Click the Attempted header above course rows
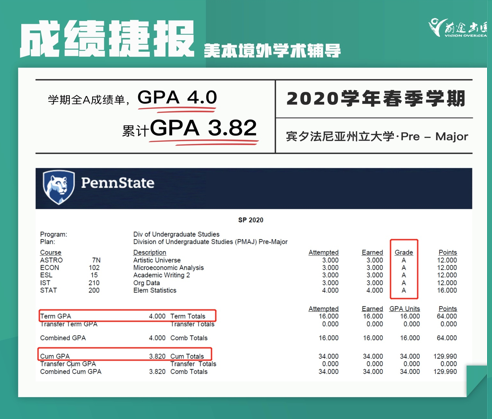 coord(323,252)
